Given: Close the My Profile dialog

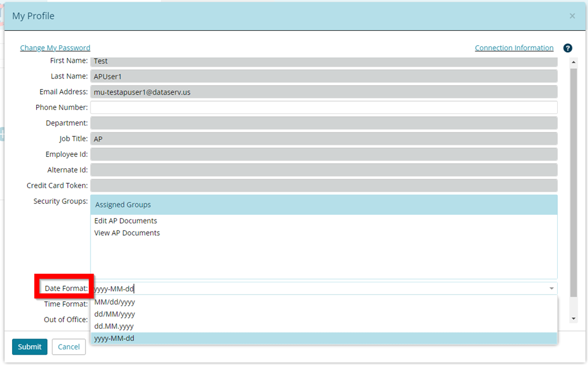Looking at the screenshot, I should click(x=572, y=16).
